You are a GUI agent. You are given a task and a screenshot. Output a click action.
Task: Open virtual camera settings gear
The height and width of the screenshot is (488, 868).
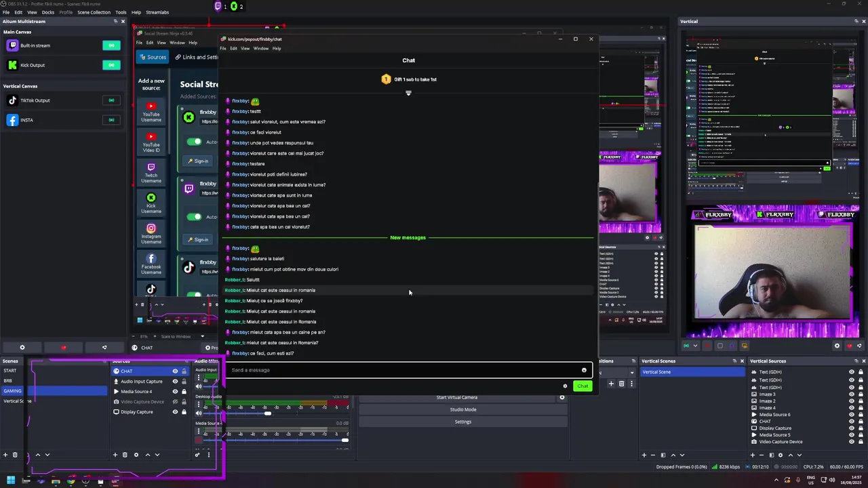pyautogui.click(x=561, y=397)
